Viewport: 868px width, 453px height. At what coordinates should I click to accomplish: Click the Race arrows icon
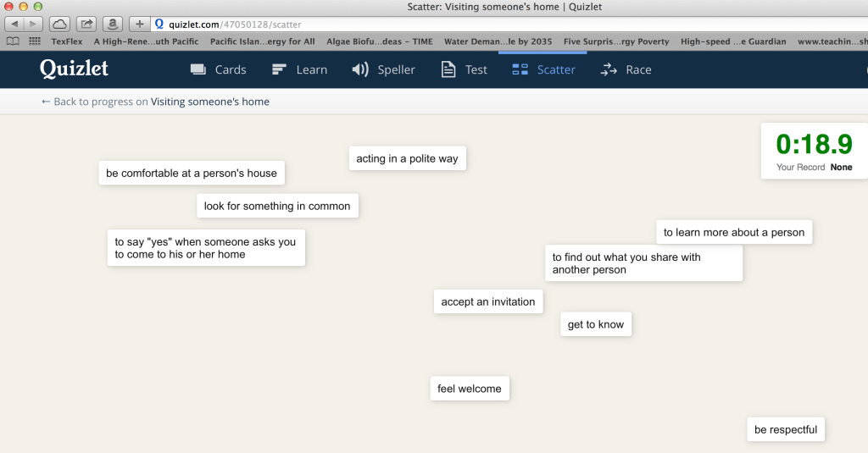tap(609, 69)
